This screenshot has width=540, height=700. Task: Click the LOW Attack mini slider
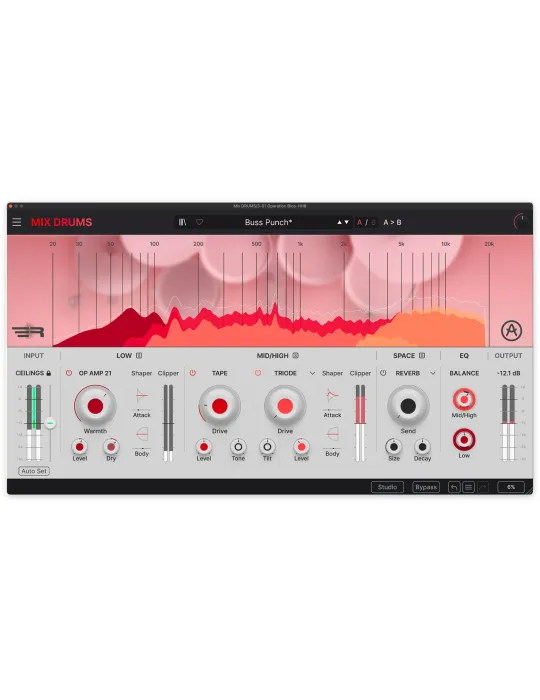click(142, 409)
